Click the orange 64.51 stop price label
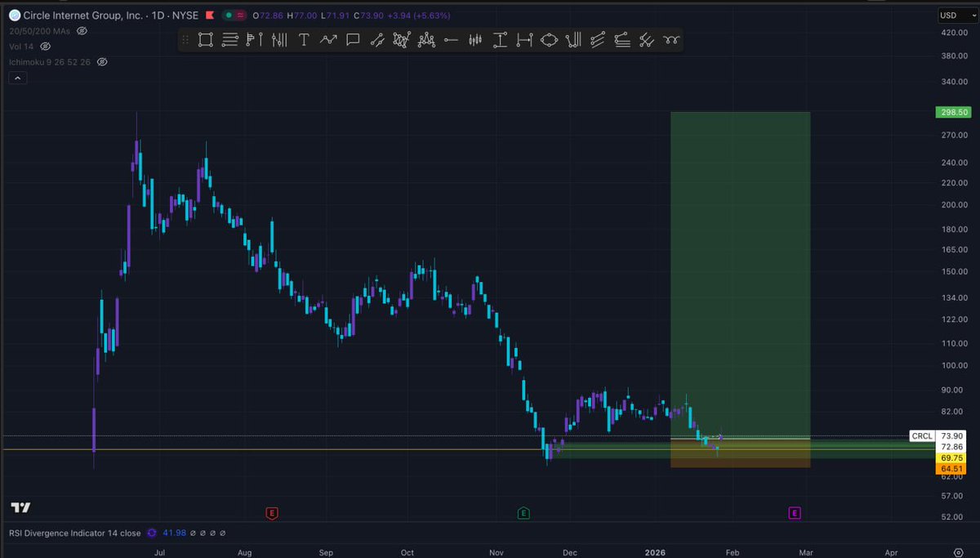This screenshot has height=558, width=980. pos(951,469)
